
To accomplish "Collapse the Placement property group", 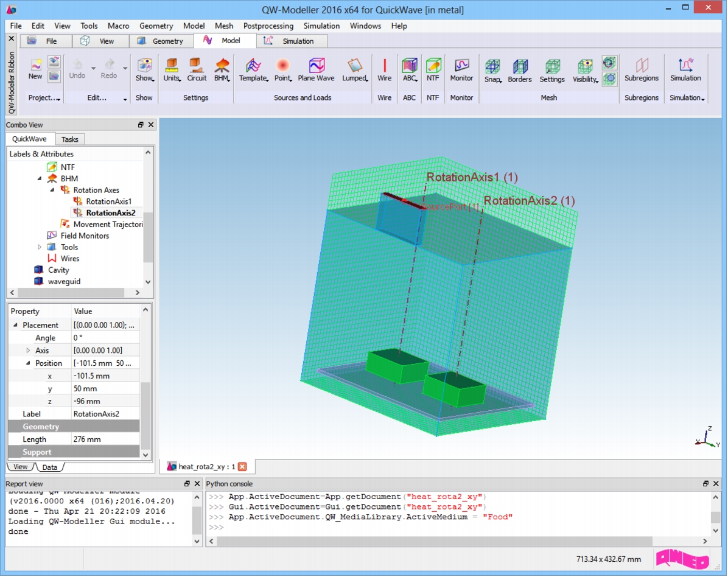I will [15, 325].
